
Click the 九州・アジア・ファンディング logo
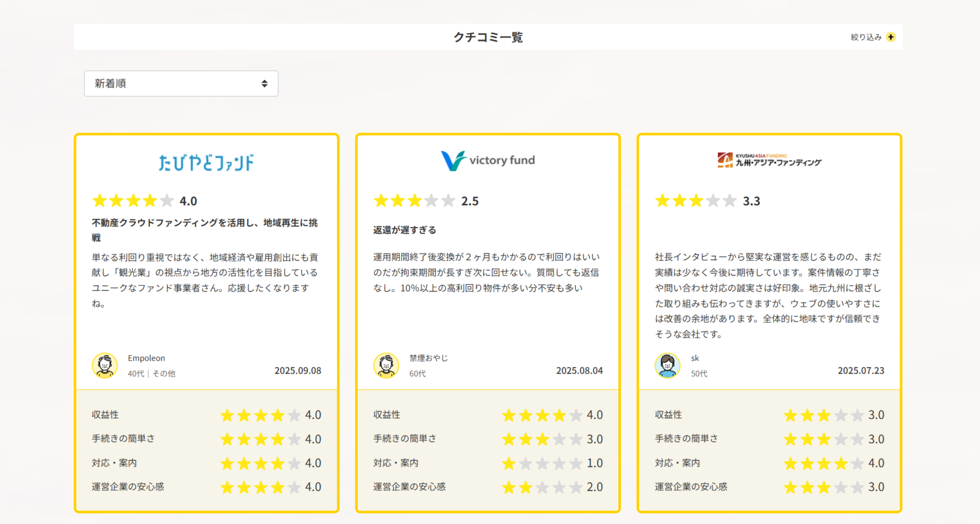[x=769, y=160]
